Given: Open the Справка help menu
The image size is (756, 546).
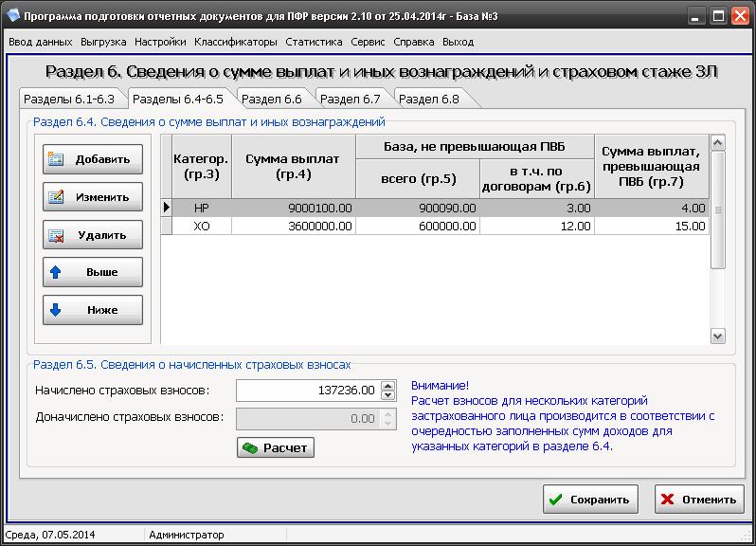Looking at the screenshot, I should (413, 42).
